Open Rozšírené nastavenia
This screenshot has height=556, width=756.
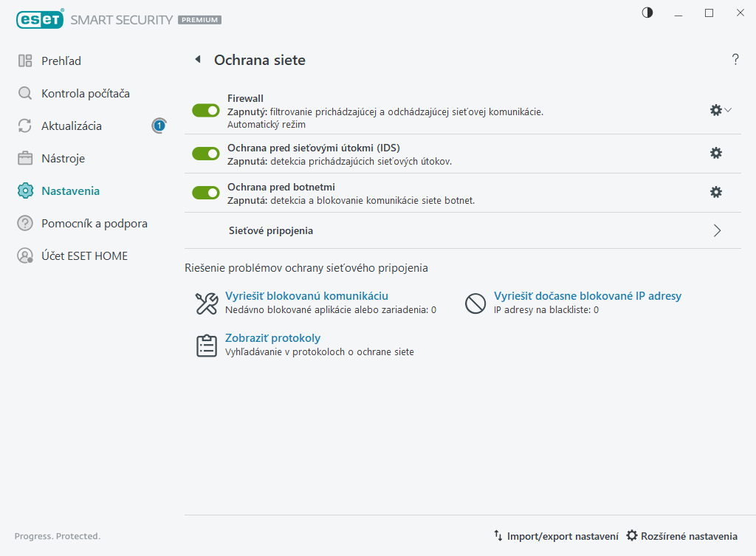(x=681, y=536)
